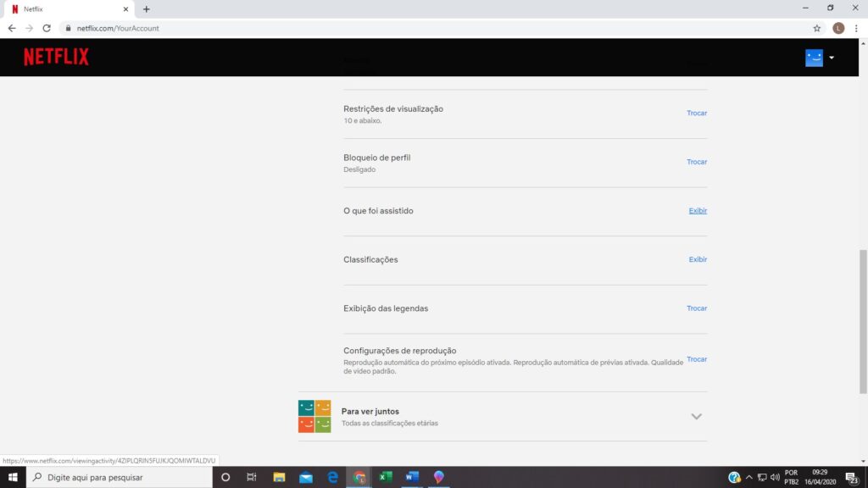Viewport: 868px width, 488px height.
Task: Open the notification center icon
Action: pos(851,477)
